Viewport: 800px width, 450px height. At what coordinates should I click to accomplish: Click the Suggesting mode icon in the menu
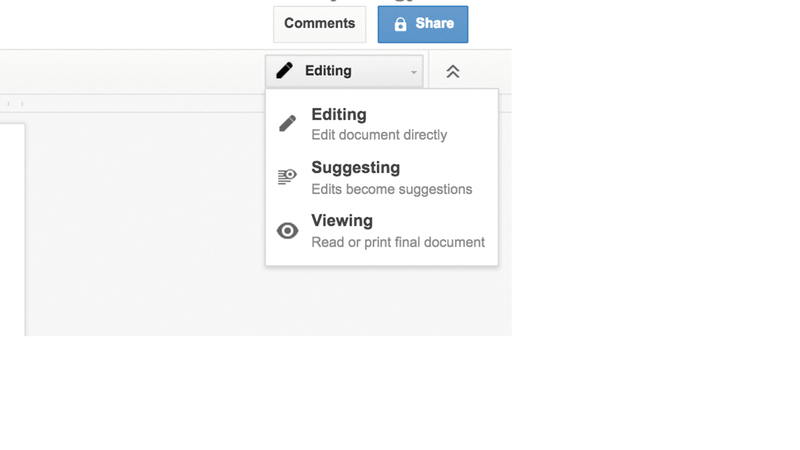click(x=287, y=177)
